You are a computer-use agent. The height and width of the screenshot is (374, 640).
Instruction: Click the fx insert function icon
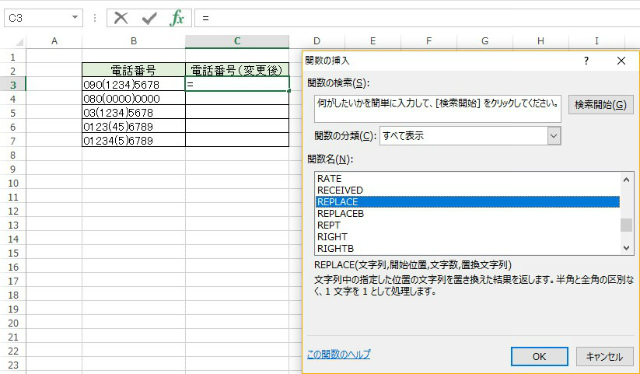pyautogui.click(x=177, y=18)
